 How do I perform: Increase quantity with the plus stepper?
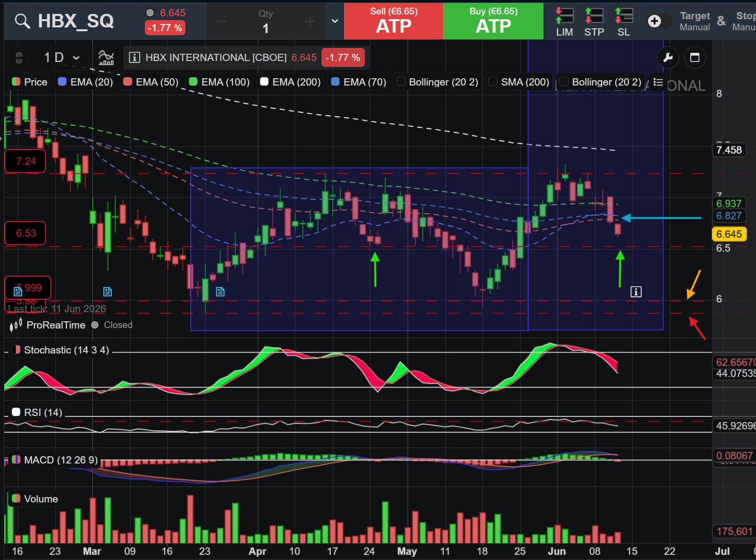310,21
